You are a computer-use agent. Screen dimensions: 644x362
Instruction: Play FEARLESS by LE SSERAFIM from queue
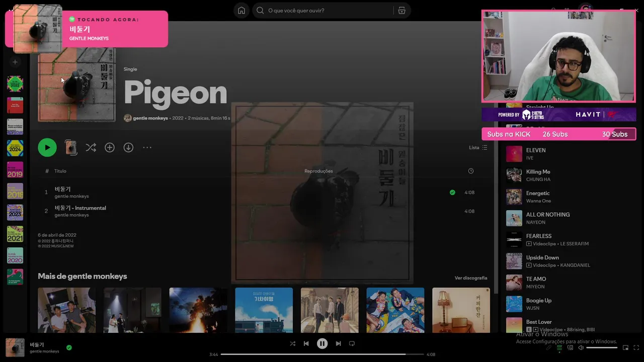[569, 239]
